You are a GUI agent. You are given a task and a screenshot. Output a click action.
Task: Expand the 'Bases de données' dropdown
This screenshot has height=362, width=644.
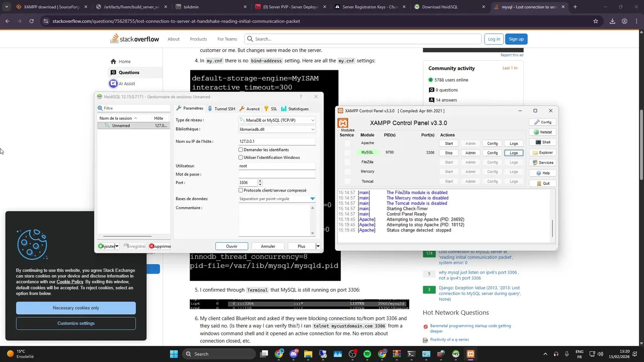click(312, 199)
